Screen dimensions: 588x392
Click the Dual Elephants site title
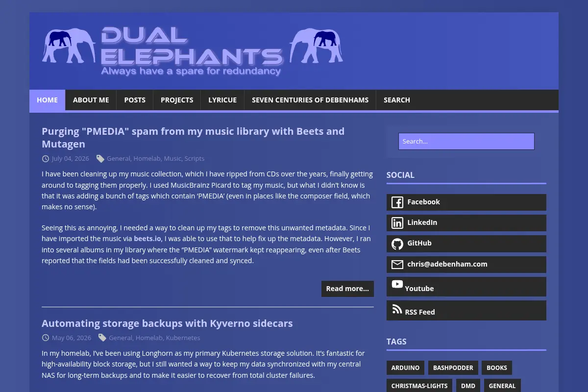point(192,46)
